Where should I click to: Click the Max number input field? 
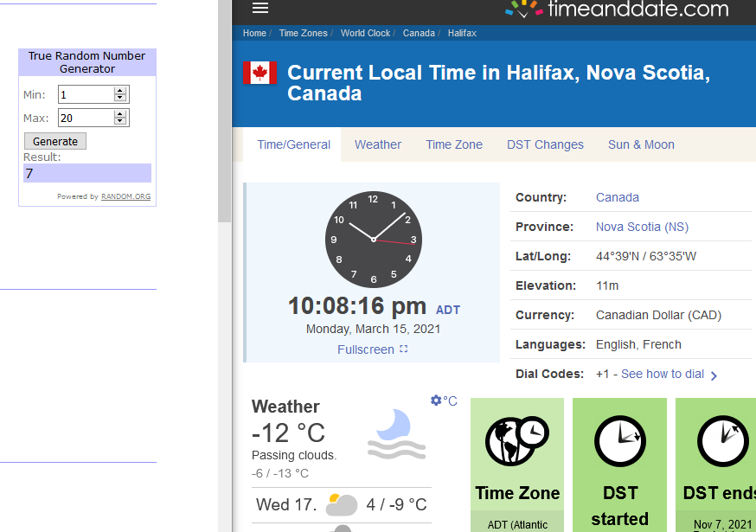tap(86, 118)
